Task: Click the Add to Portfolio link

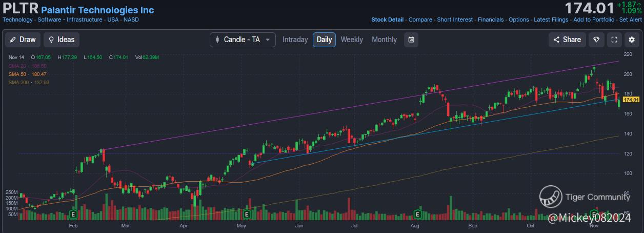Action: click(x=594, y=20)
